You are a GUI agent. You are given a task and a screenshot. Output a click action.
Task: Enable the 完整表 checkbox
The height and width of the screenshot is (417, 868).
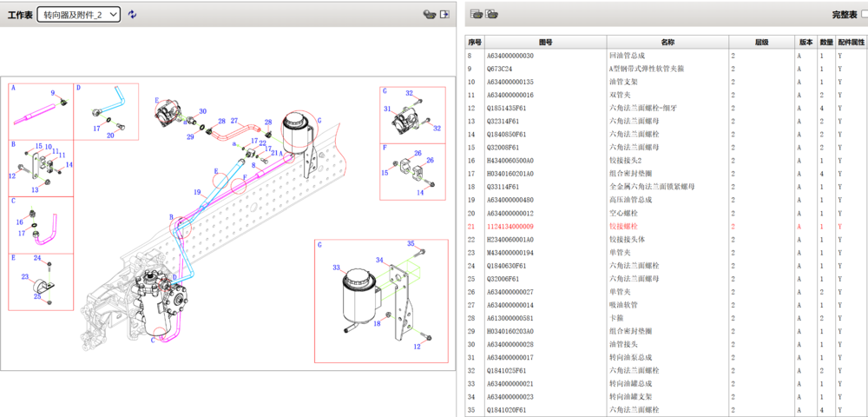pyautogui.click(x=864, y=15)
